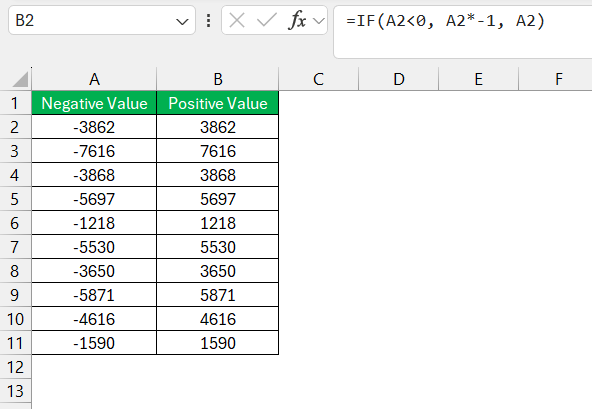Select cell containing -3650
This screenshot has width=592, height=409.
tap(94, 271)
